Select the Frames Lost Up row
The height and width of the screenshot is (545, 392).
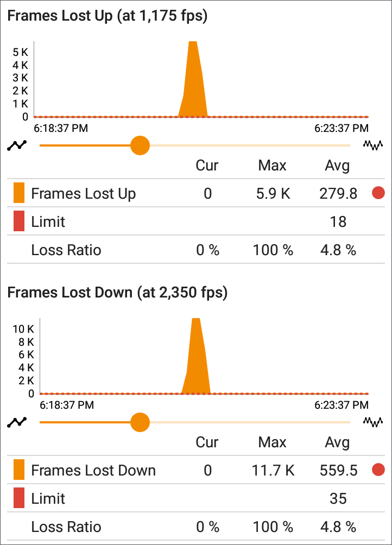click(x=196, y=193)
